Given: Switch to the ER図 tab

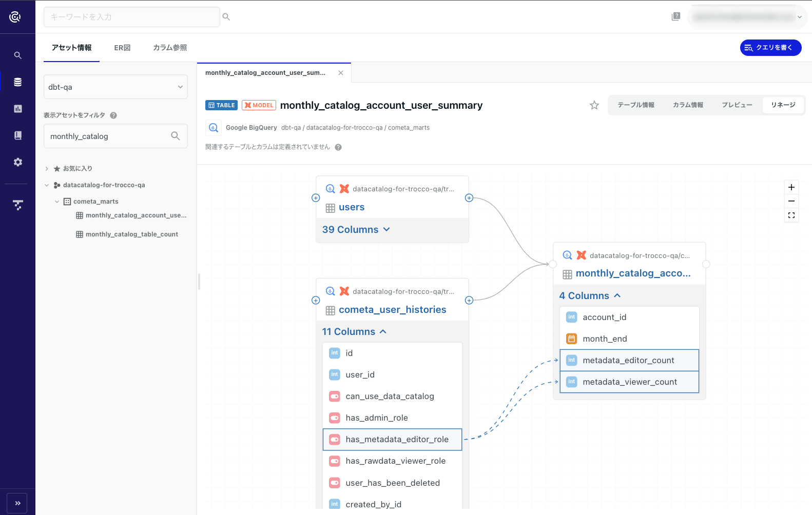Looking at the screenshot, I should 122,48.
